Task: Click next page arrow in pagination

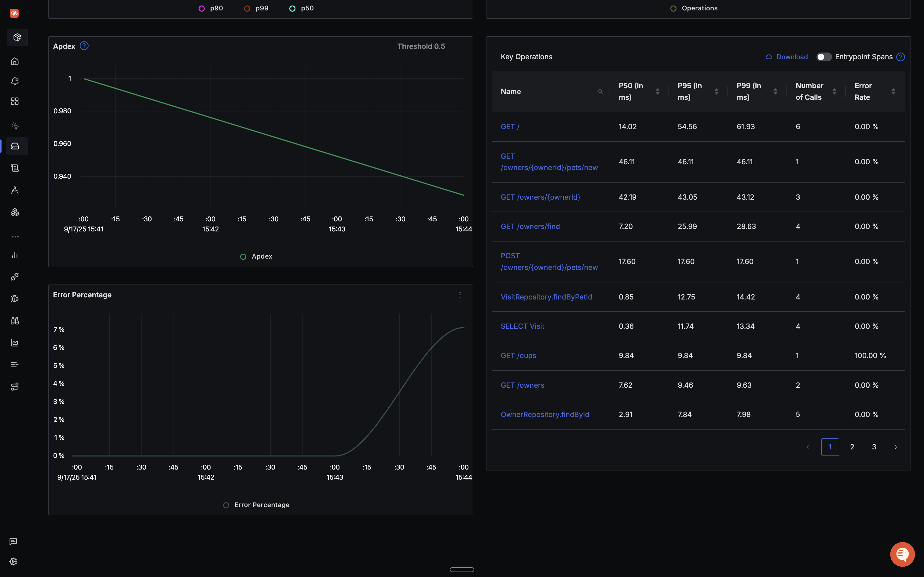Action: point(896,447)
